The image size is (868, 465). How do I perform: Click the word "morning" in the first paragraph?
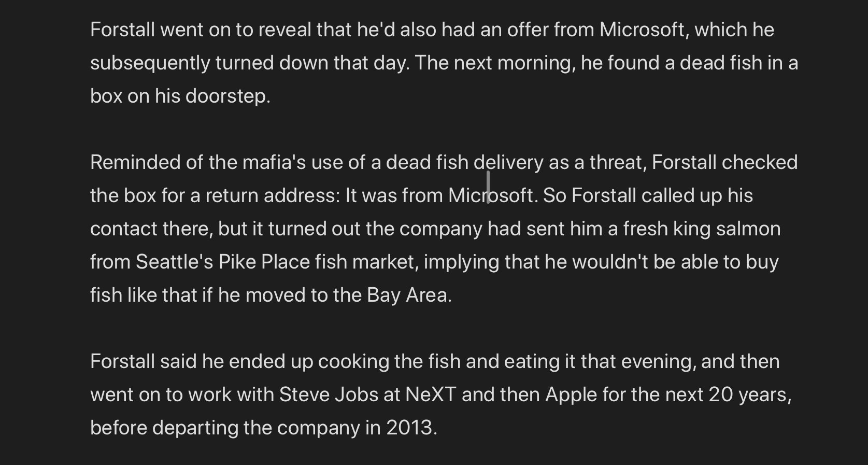pyautogui.click(x=535, y=63)
